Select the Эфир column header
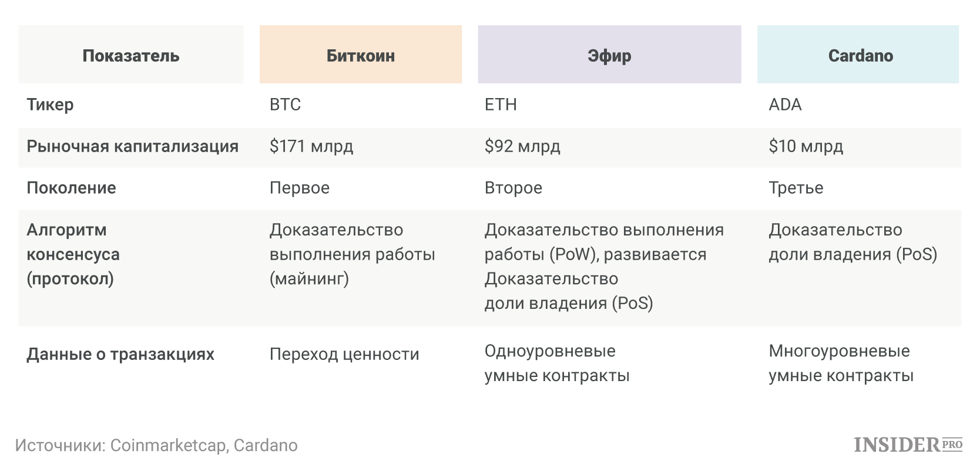 tap(609, 55)
